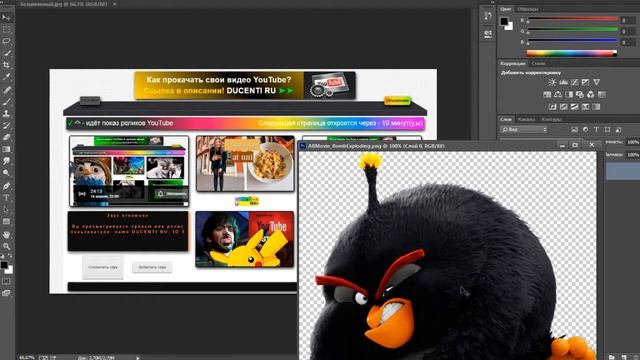Switch to the Коррекция (Adjustments) tab

coord(513,64)
